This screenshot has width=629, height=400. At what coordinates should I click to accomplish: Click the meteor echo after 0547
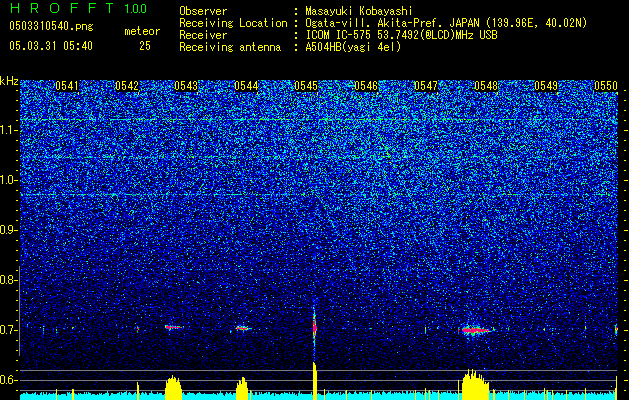coord(476,330)
